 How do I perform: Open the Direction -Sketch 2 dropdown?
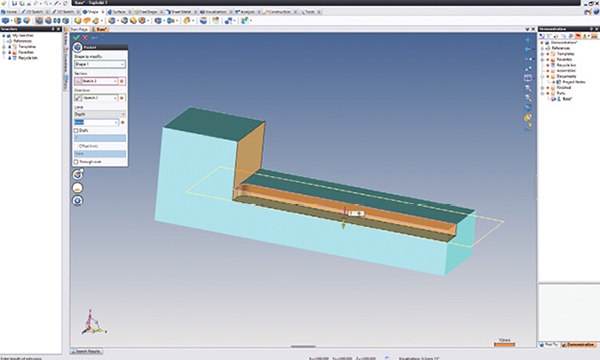[115, 98]
